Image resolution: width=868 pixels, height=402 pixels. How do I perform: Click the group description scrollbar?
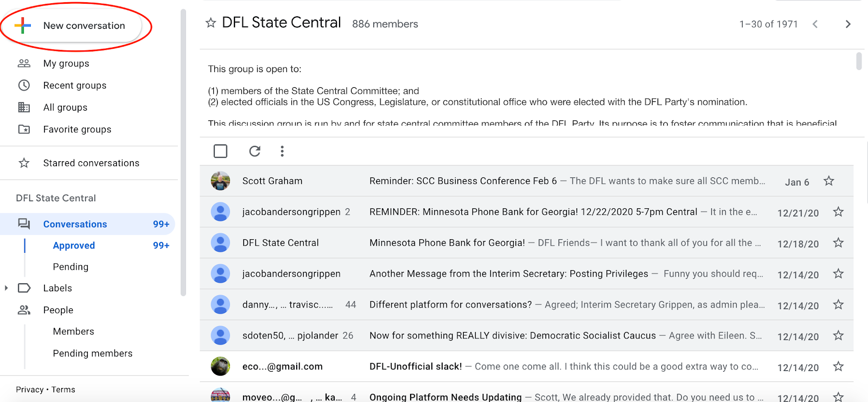859,61
